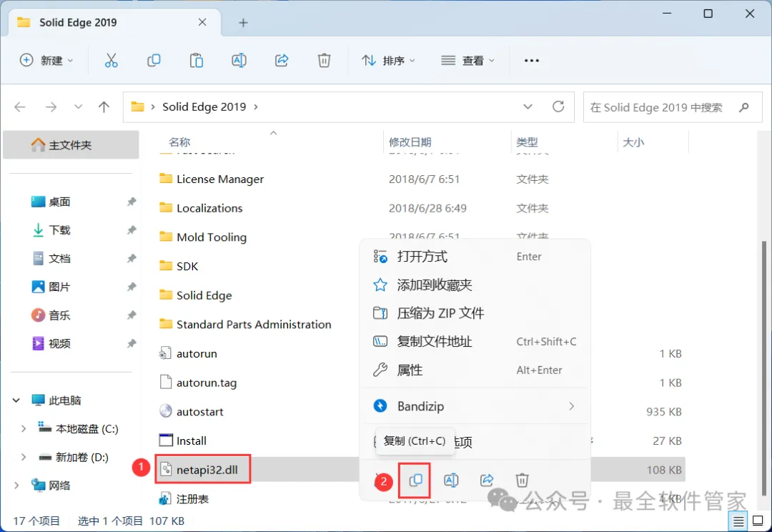Go up one folder level
The image size is (772, 532).
click(x=104, y=107)
